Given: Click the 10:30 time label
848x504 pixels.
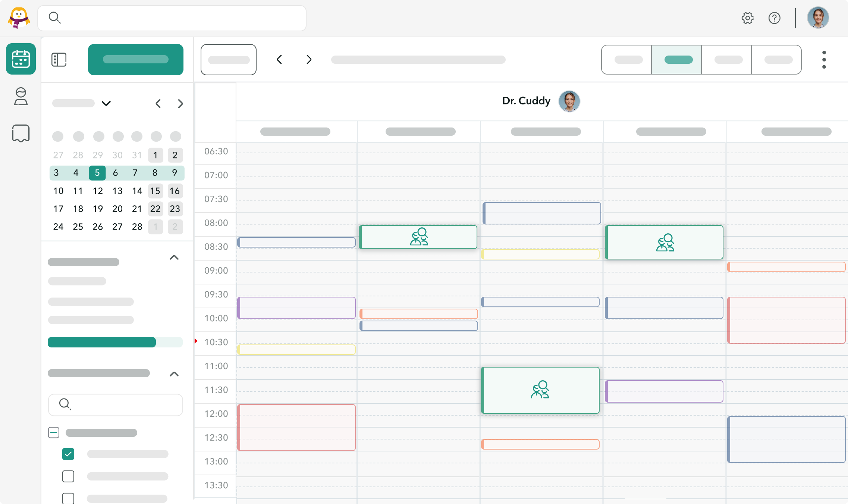Looking at the screenshot, I should click(216, 342).
